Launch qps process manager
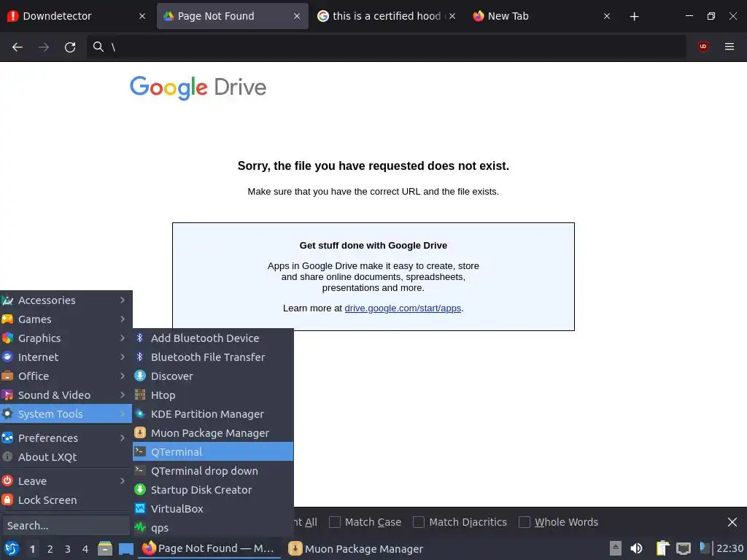 pyautogui.click(x=213, y=528)
